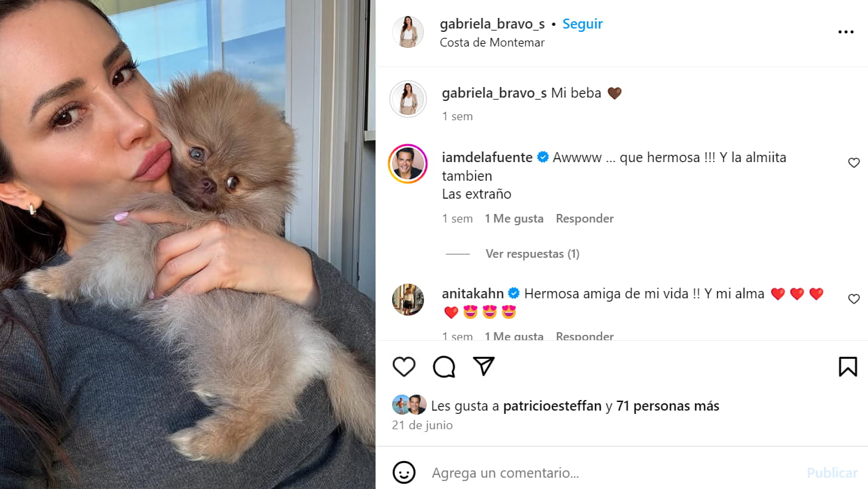Like iamdelafuente's comment heart
Screen dimensions: 868x489
pos(854,163)
